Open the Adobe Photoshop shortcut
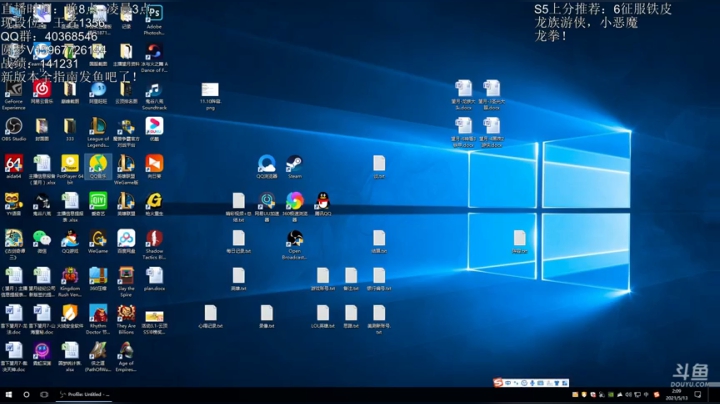Image resolution: width=720 pixels, height=404 pixels. click(x=154, y=21)
